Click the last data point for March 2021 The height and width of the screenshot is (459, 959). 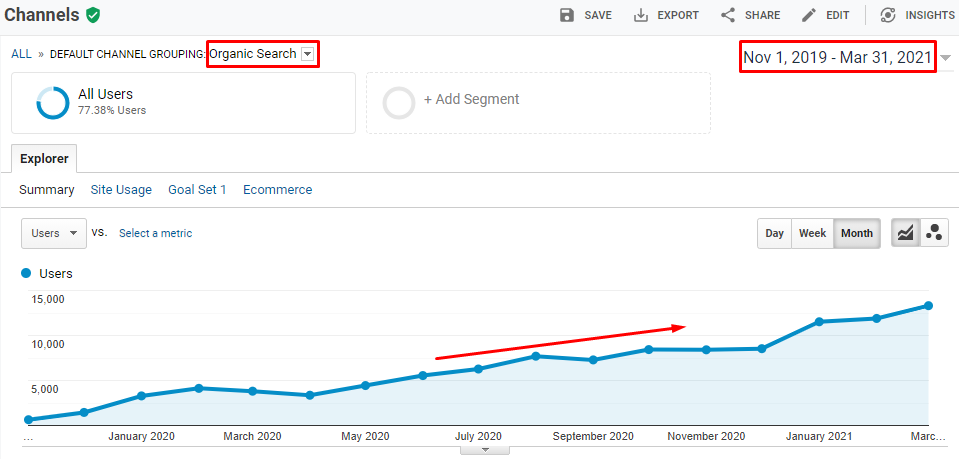click(928, 305)
